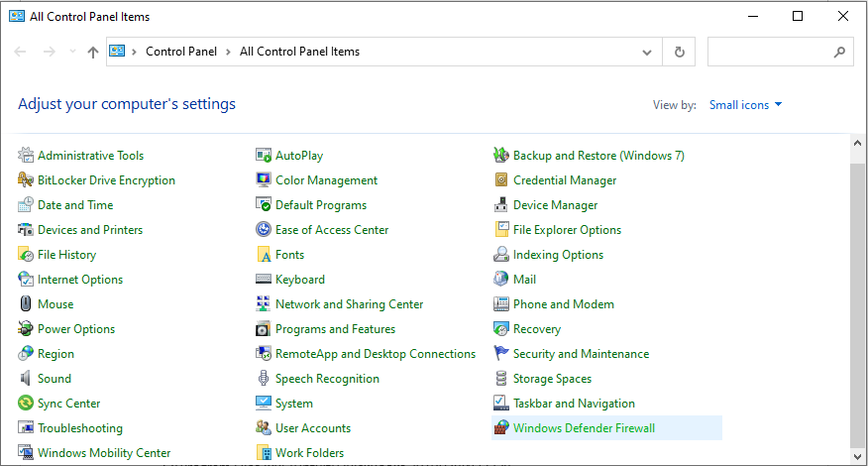Open the Color Management monitor icon
Image resolution: width=868 pixels, height=466 pixels.
point(264,180)
